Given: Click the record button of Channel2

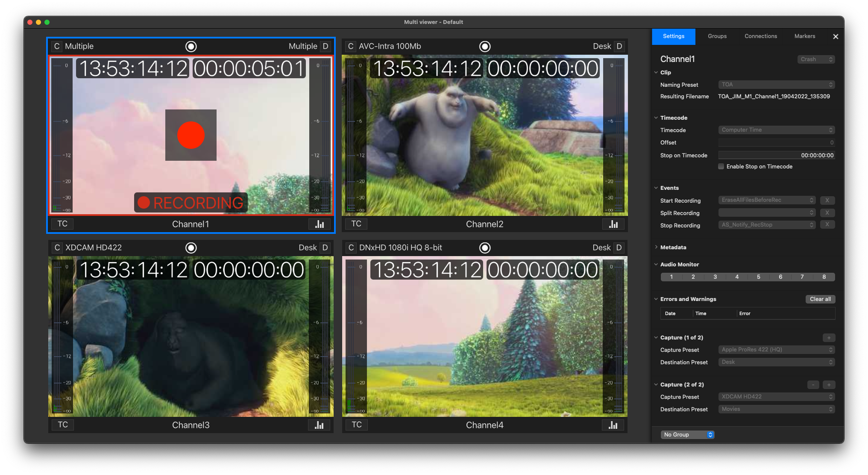Looking at the screenshot, I should 485,46.
